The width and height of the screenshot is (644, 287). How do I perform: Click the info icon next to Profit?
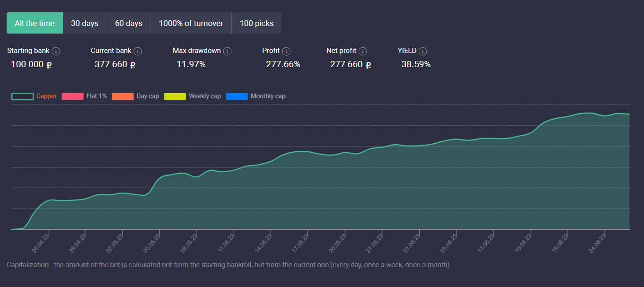(286, 51)
